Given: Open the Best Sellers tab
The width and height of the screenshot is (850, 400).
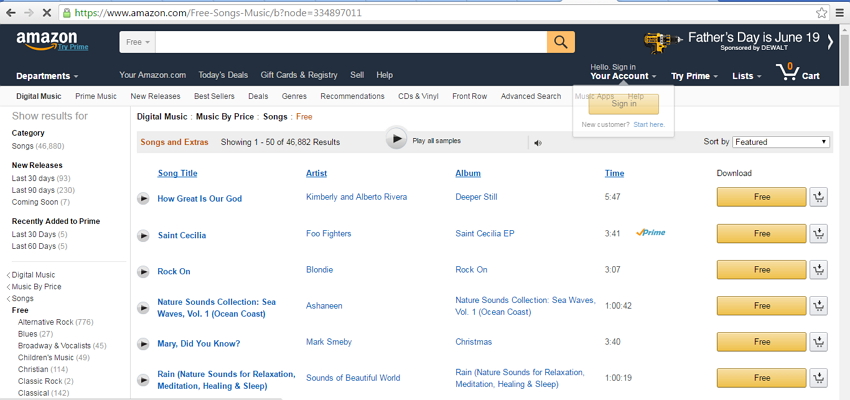Looking at the screenshot, I should point(214,96).
